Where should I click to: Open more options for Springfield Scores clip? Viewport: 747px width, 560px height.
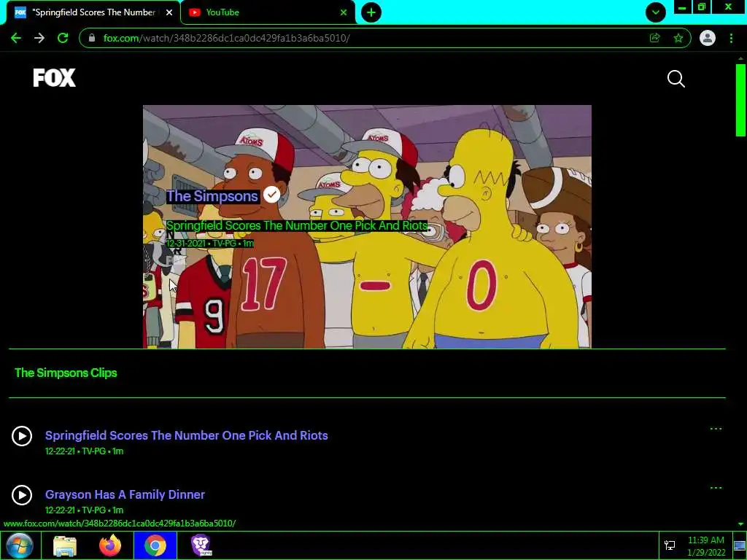[716, 429]
